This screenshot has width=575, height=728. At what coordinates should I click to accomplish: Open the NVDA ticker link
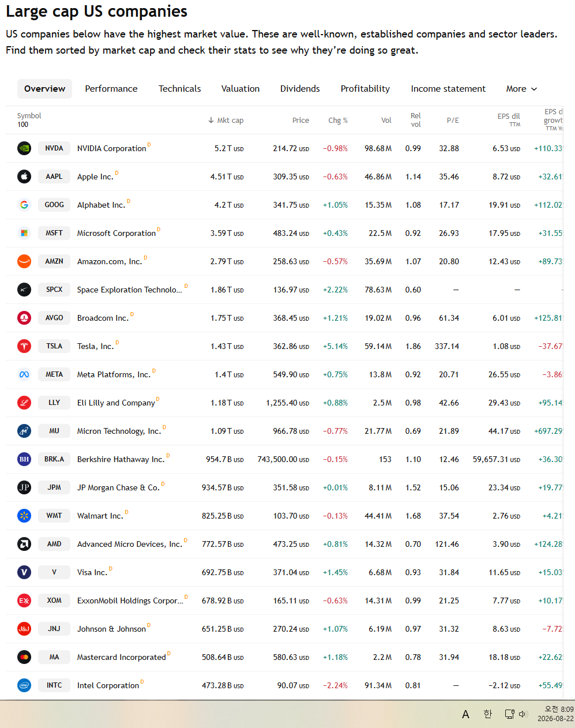[54, 148]
